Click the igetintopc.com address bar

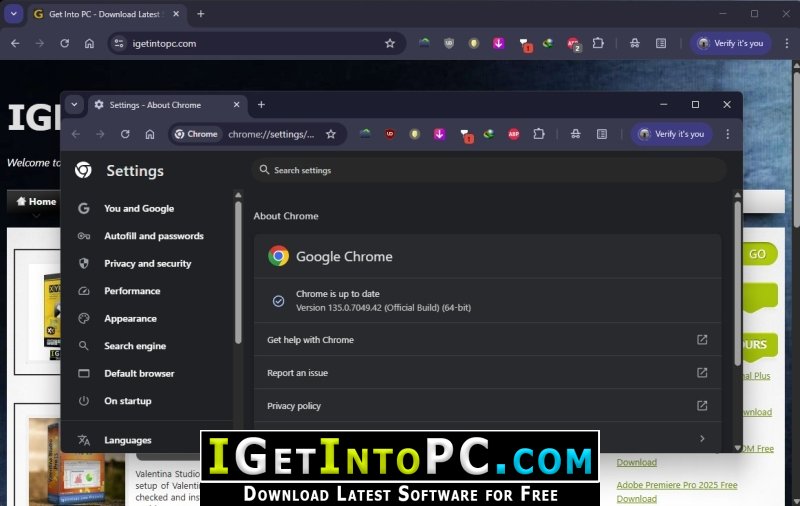(x=255, y=43)
